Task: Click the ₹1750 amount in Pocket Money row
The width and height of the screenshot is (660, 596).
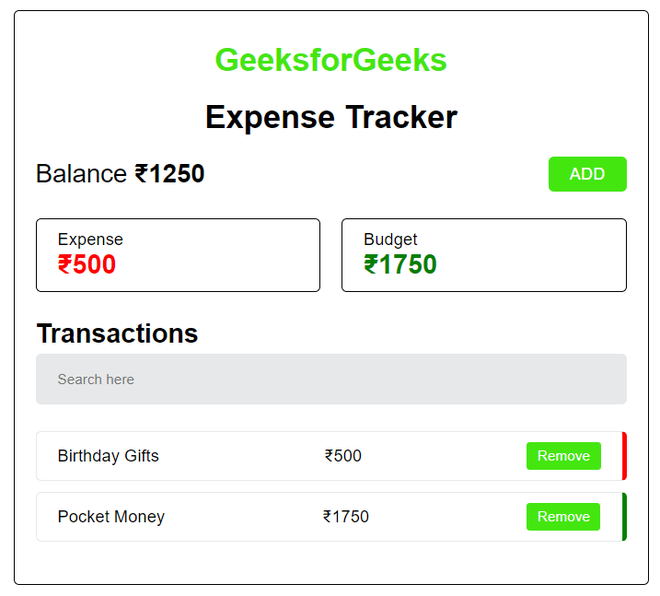Action: 346,517
